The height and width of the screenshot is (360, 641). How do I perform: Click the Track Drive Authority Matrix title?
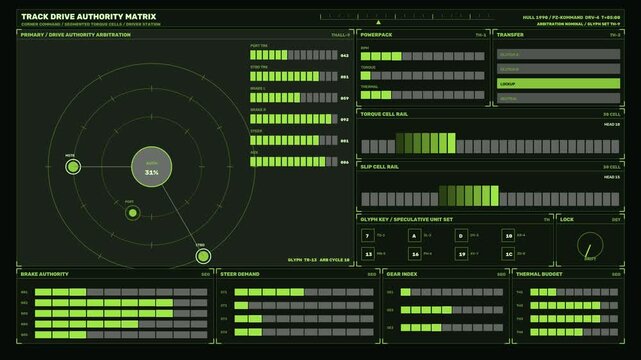[89, 16]
